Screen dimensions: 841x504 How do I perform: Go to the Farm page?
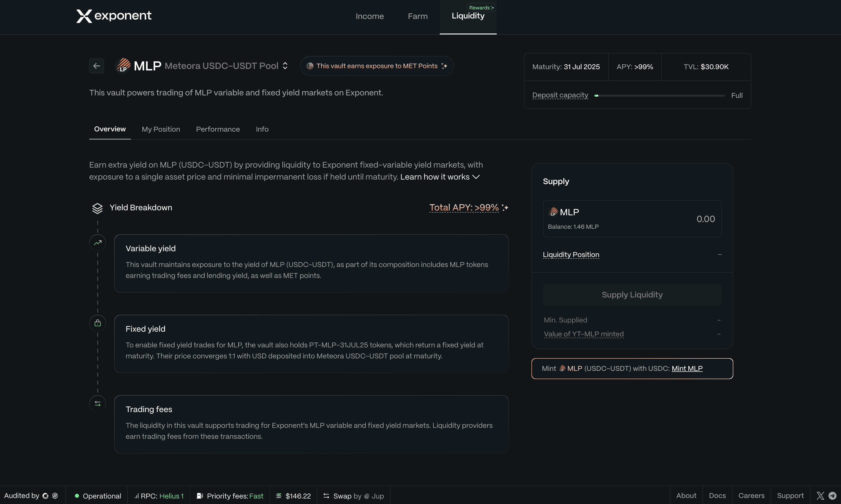(418, 16)
